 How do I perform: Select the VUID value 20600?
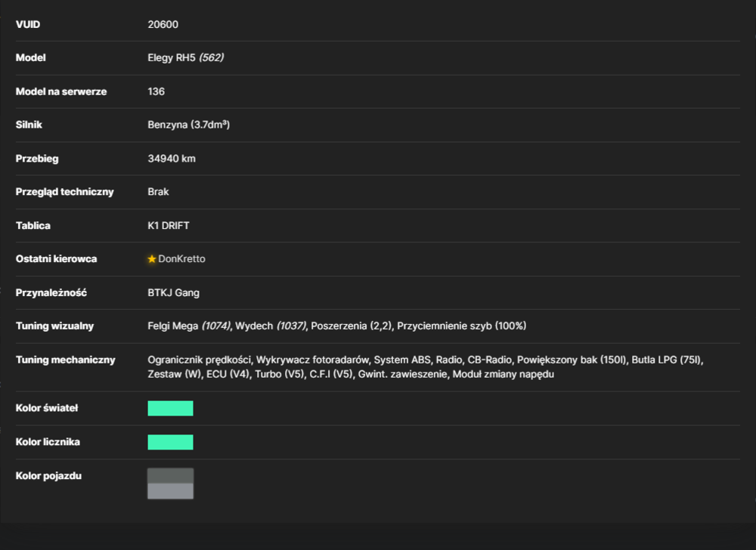tap(163, 25)
